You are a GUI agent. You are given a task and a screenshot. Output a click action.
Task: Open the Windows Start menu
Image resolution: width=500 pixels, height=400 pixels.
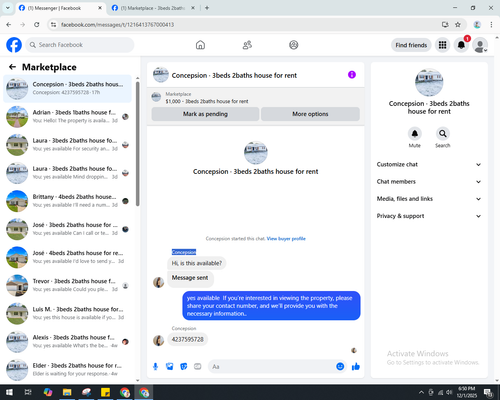coord(9,392)
